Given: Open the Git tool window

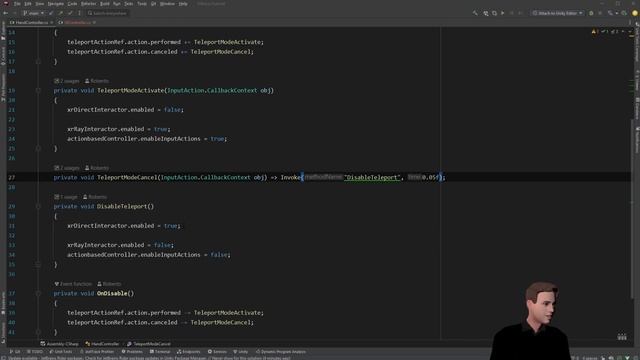Looking at the screenshot, I should click(x=15, y=352).
